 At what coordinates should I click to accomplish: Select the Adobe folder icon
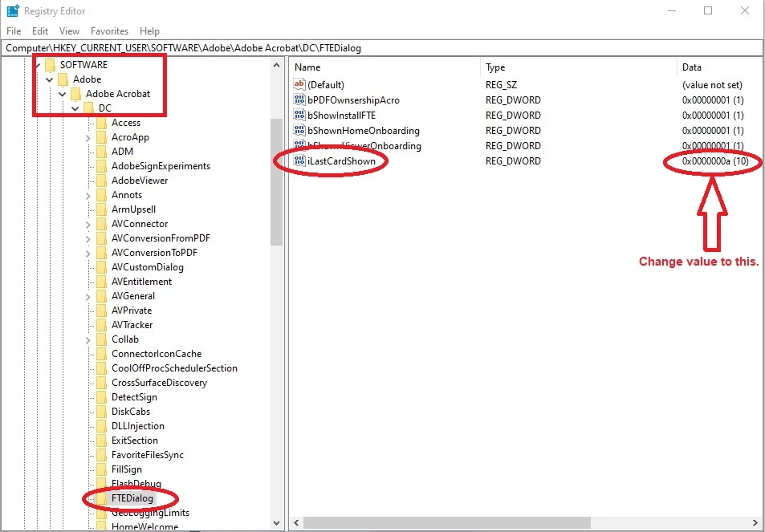coord(63,79)
